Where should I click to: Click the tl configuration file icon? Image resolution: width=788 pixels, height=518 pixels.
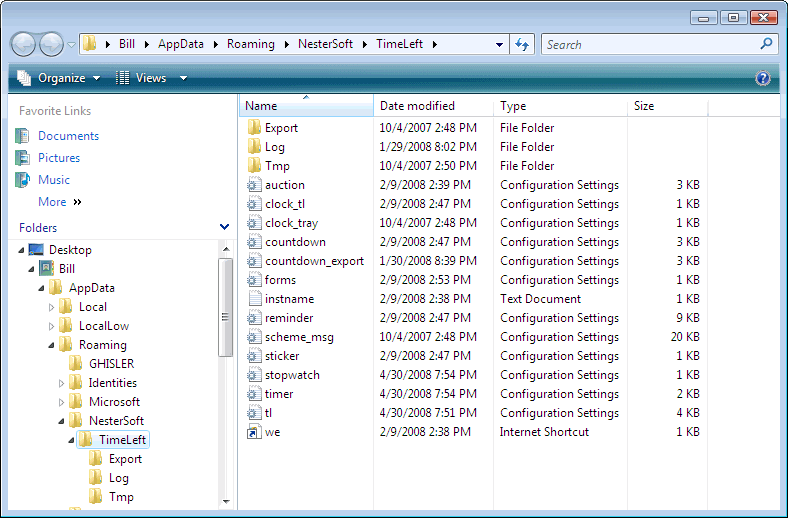click(x=254, y=413)
